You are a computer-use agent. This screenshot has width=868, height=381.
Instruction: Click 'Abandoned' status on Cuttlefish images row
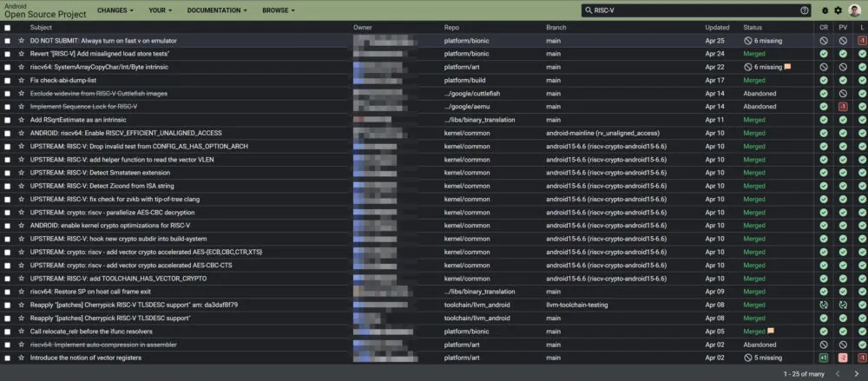(759, 94)
